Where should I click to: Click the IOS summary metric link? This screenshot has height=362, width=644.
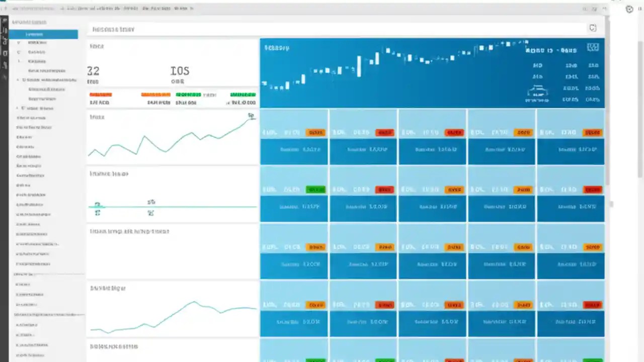180,71
